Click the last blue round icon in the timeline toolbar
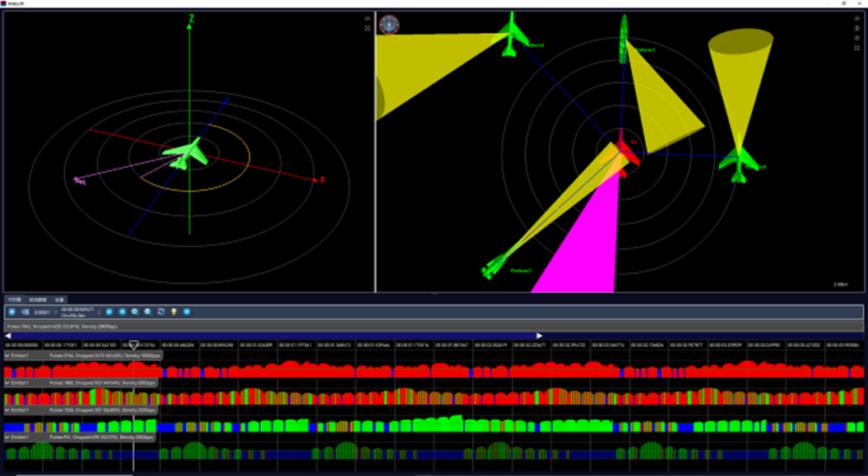Screen dimensions: 868x476 [187, 312]
